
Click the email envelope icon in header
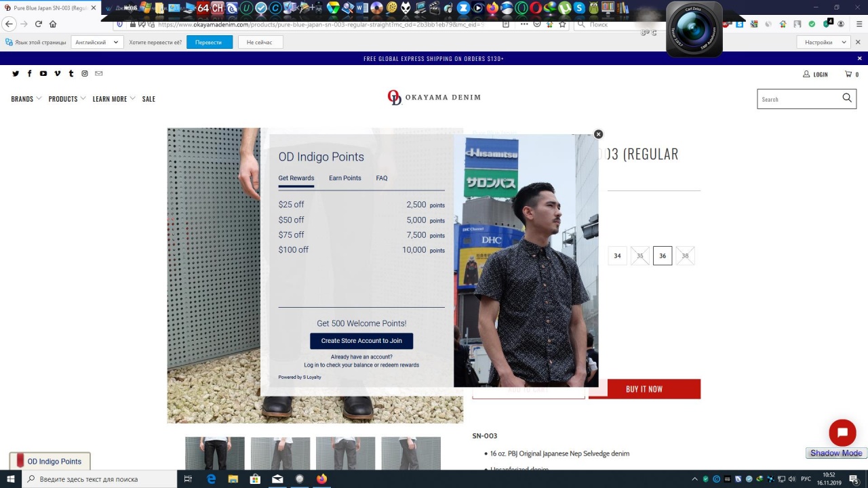pos(98,73)
